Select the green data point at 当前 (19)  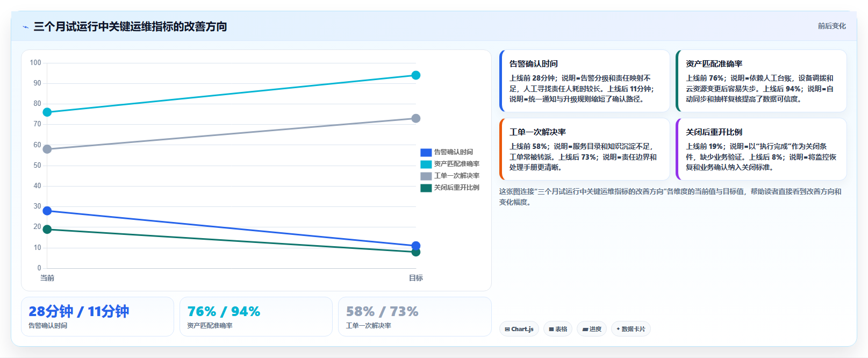tap(47, 230)
